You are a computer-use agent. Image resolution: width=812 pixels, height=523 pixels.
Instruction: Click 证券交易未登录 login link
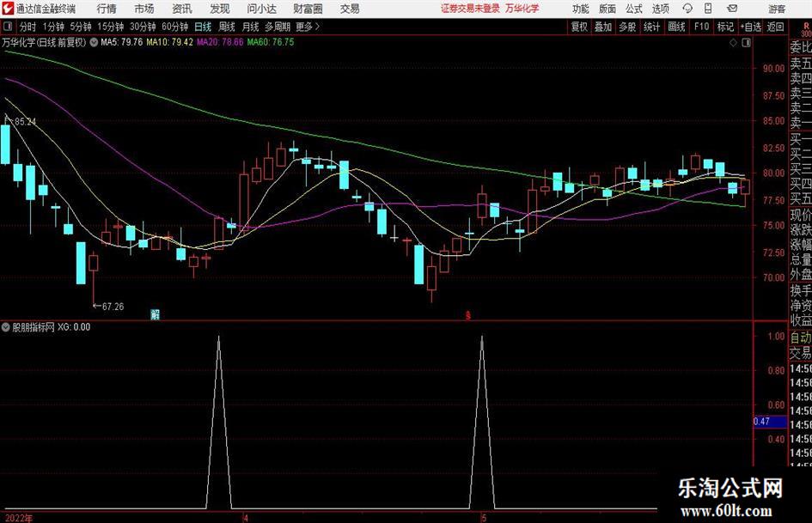pos(470,9)
